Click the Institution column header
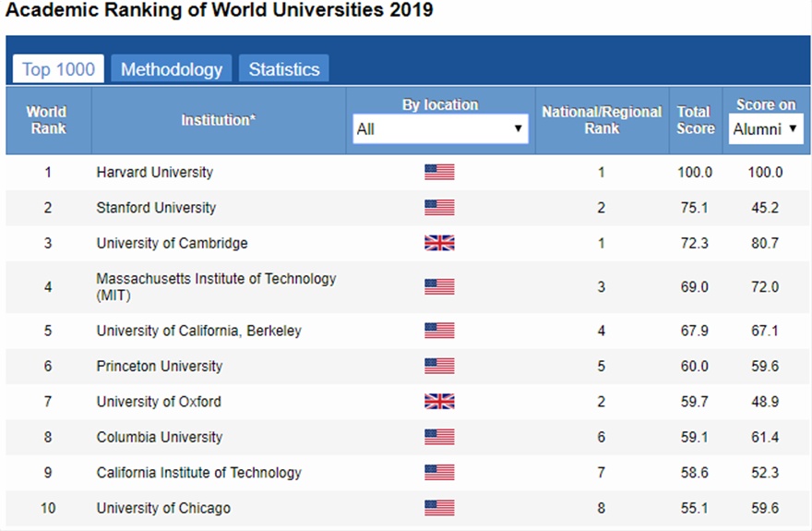Viewport: 812px width, 531px height. (x=218, y=120)
